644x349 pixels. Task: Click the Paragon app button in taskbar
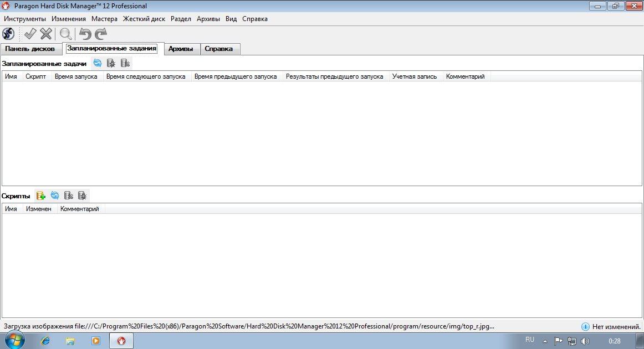coord(121,341)
